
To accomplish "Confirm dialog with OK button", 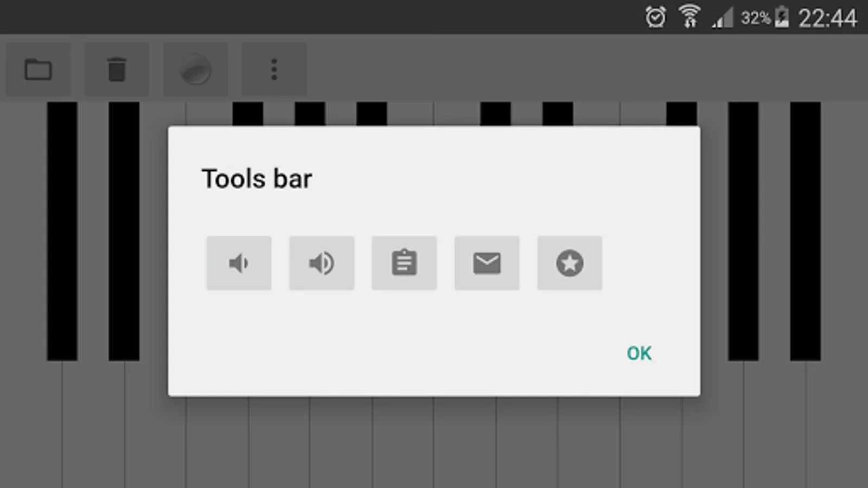I will tap(639, 353).
